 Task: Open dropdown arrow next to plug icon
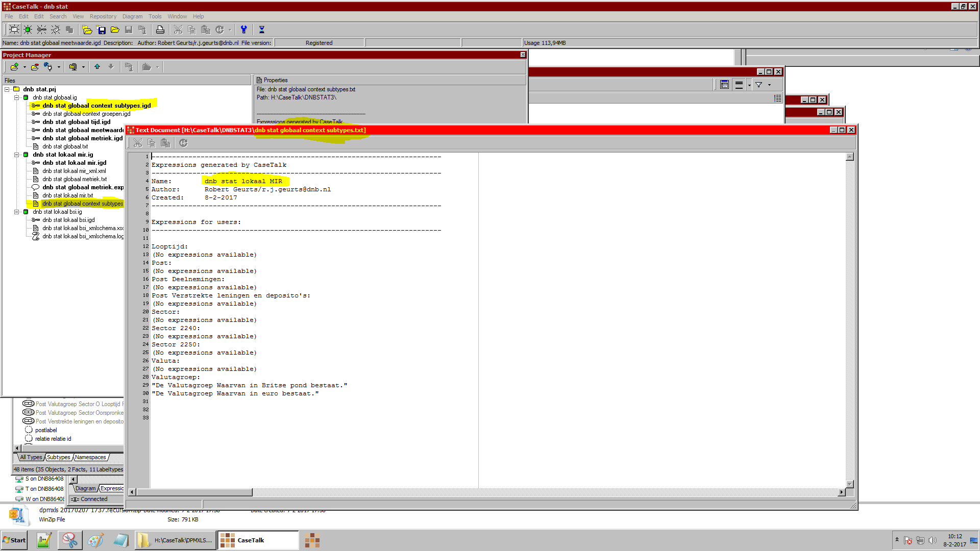tap(59, 67)
